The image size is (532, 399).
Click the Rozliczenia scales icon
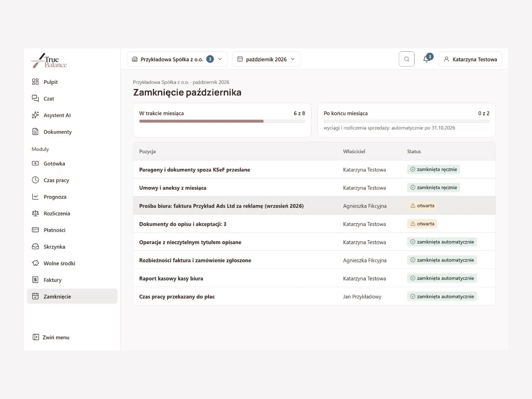35,213
